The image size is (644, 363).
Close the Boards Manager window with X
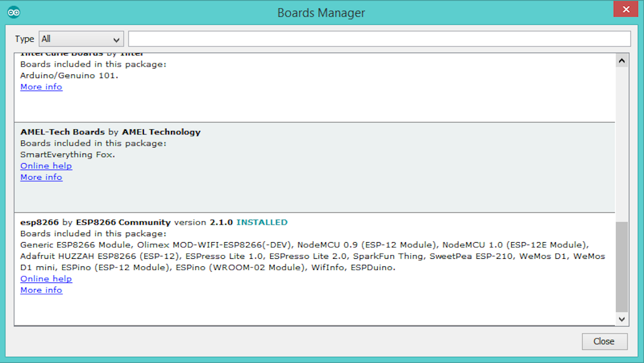(x=626, y=10)
